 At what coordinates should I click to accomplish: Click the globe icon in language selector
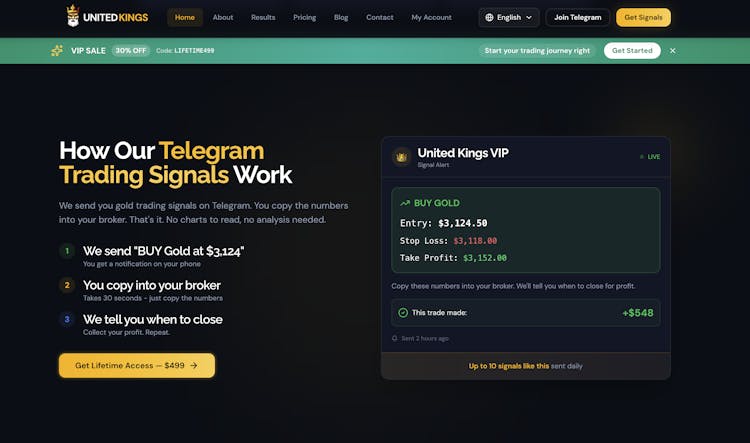click(489, 17)
